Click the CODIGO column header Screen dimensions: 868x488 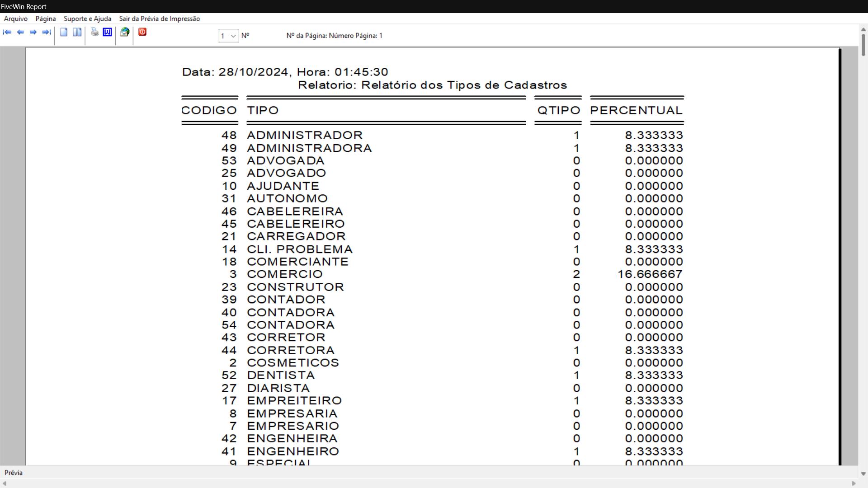(209, 110)
